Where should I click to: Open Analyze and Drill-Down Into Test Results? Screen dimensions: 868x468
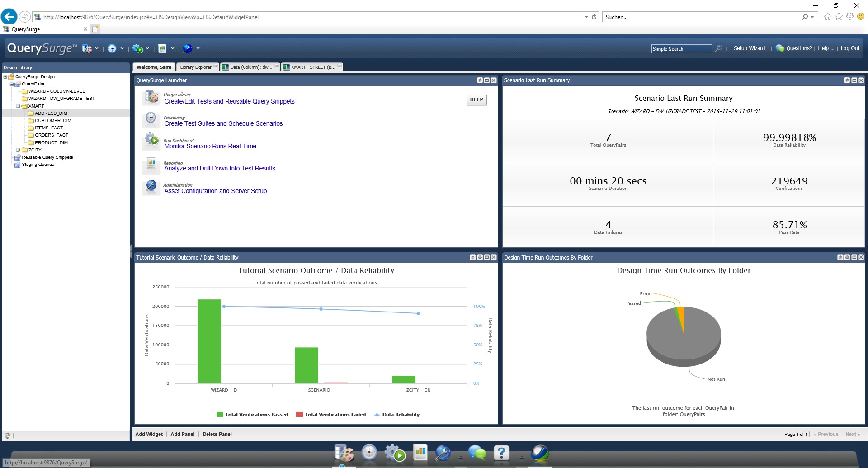tap(220, 169)
